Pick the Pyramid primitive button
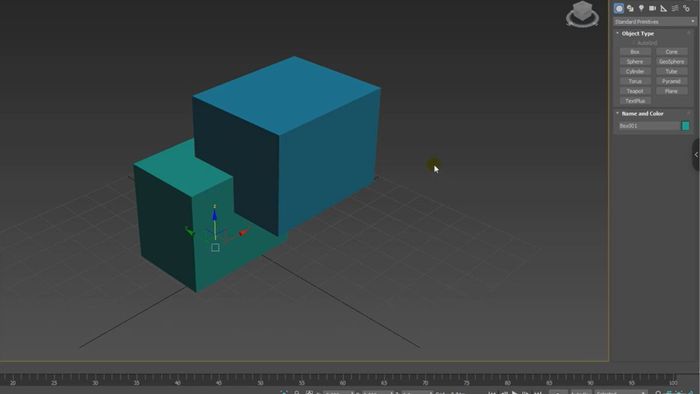Image resolution: width=700 pixels, height=394 pixels. coord(671,81)
